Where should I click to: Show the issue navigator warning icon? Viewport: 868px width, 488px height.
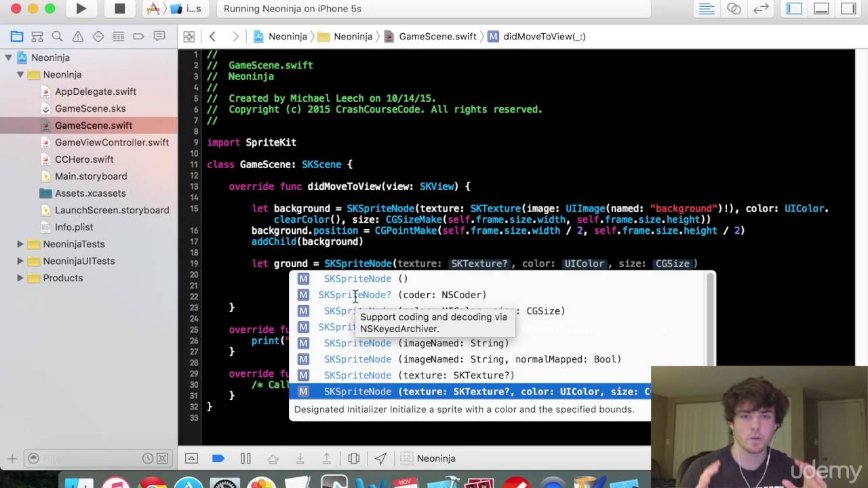(x=78, y=37)
